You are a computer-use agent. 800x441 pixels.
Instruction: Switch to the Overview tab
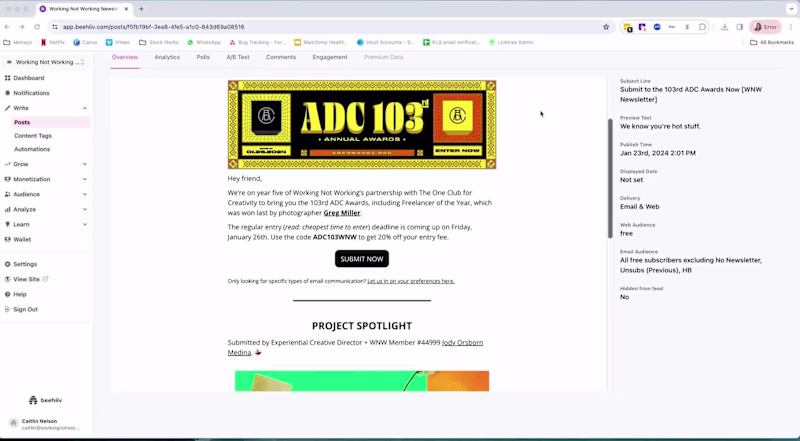(x=125, y=57)
